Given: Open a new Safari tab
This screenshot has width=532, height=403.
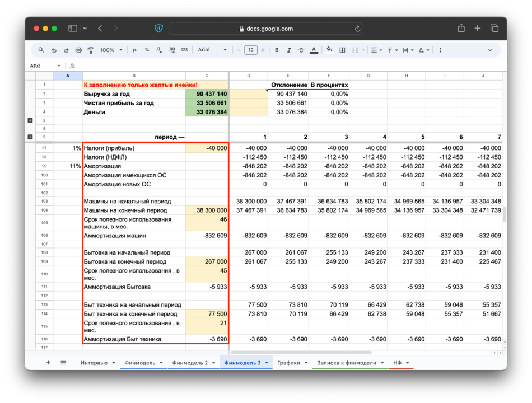Looking at the screenshot, I should click(477, 29).
